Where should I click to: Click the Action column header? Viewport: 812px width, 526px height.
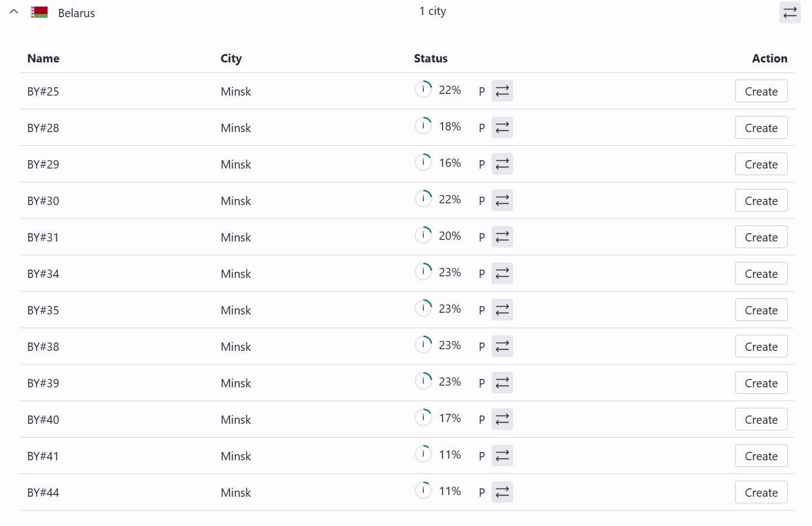769,59
